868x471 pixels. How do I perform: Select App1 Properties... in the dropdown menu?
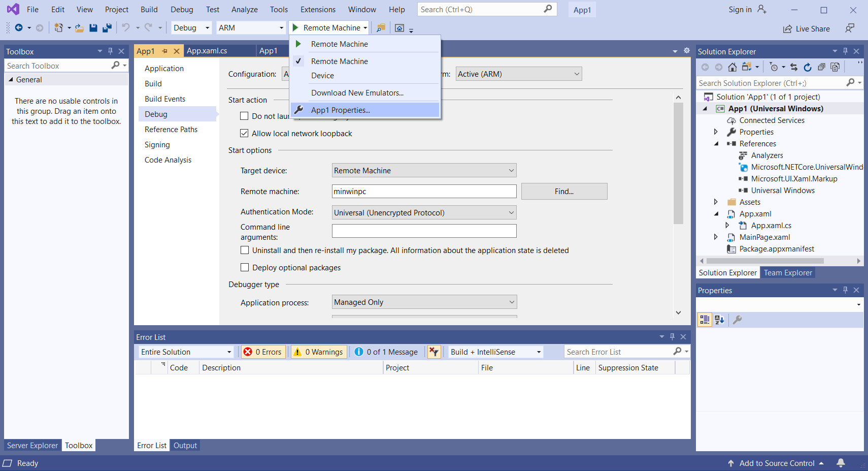tap(365, 110)
